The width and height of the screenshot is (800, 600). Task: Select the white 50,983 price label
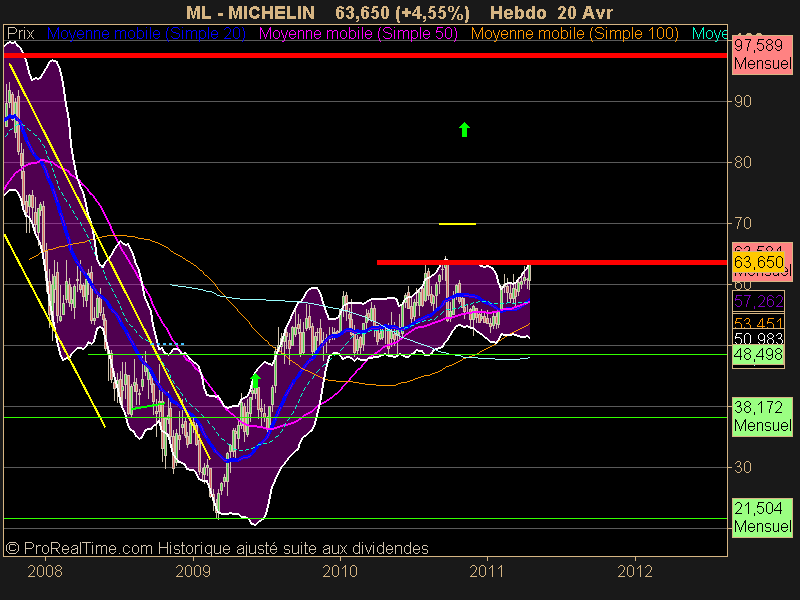759,338
